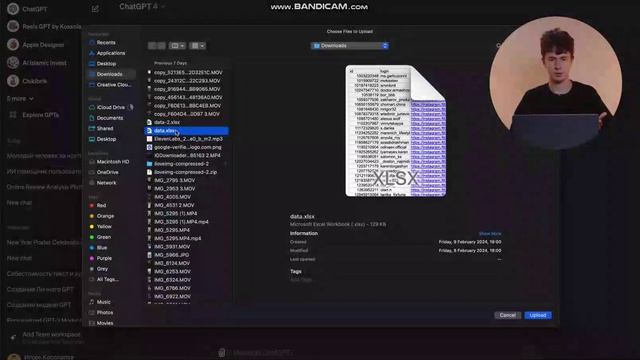
Task: Click the Cancel button
Action: click(507, 315)
